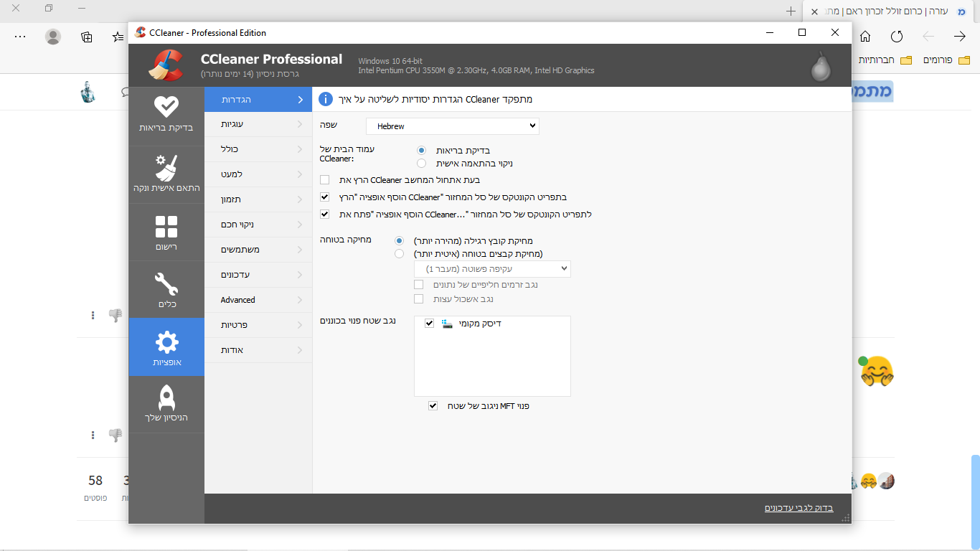This screenshot has height=551, width=980.
Task: Toggle local disk (דיסק מקומי) checkbox
Action: [x=429, y=324]
